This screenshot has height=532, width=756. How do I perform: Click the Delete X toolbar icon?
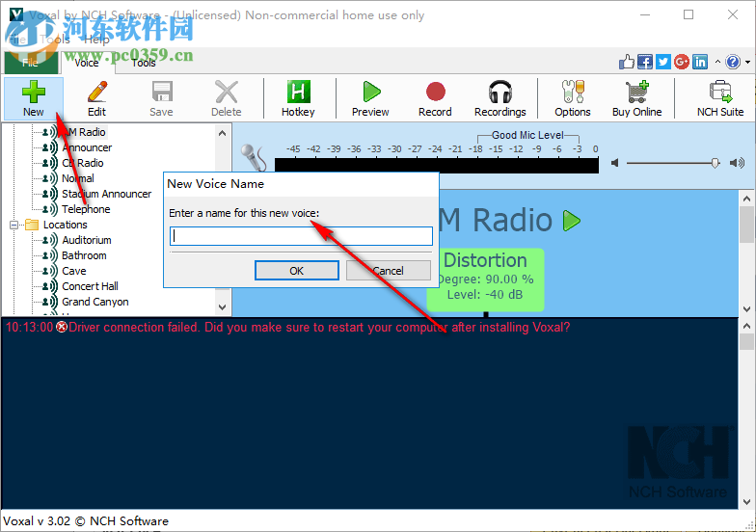226,92
